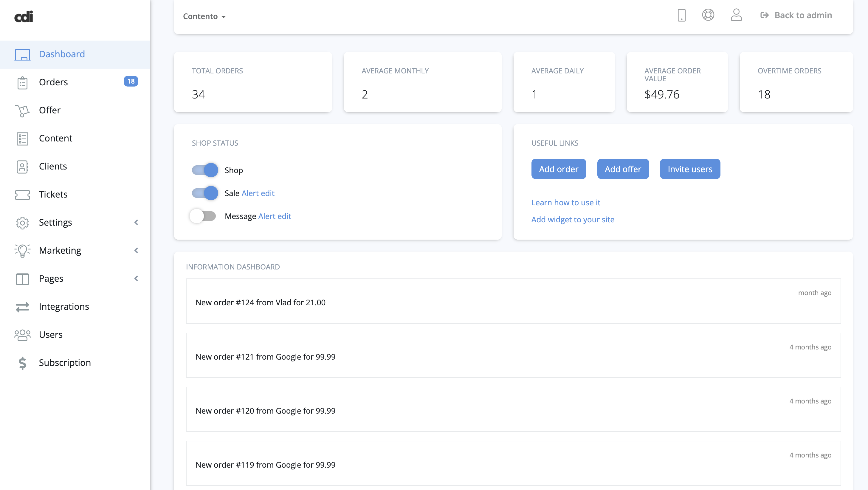
Task: Click the user profile icon
Action: 736,15
